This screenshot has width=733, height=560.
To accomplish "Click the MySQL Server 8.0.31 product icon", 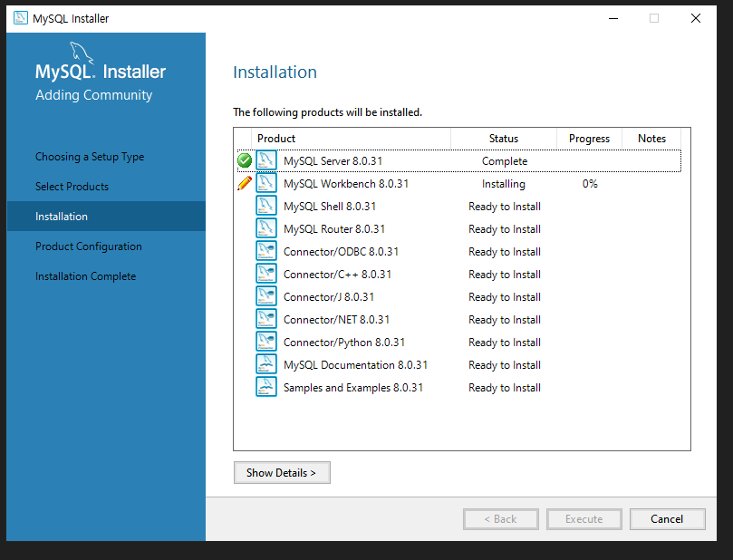I will [266, 160].
